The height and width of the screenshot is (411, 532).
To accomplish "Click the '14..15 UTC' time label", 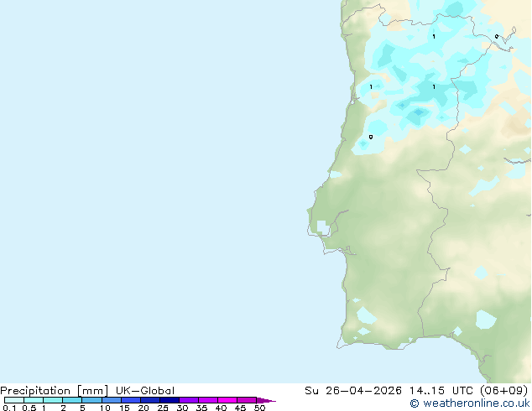I will tap(441, 391).
